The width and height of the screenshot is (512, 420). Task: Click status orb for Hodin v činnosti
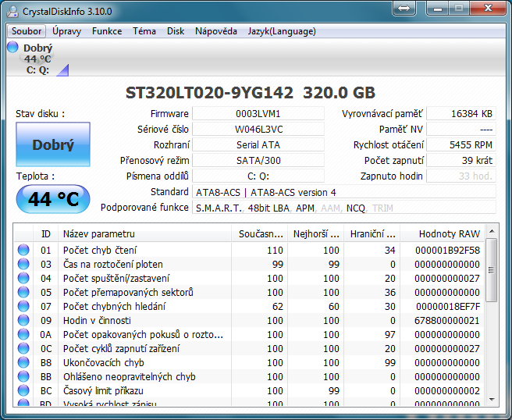point(23,320)
